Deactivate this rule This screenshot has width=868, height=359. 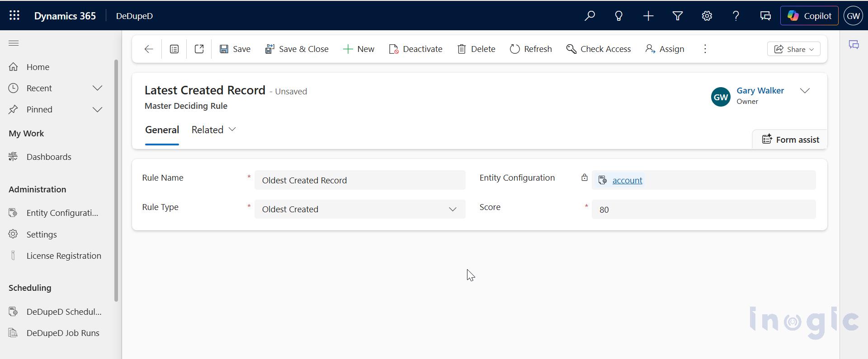[416, 49]
